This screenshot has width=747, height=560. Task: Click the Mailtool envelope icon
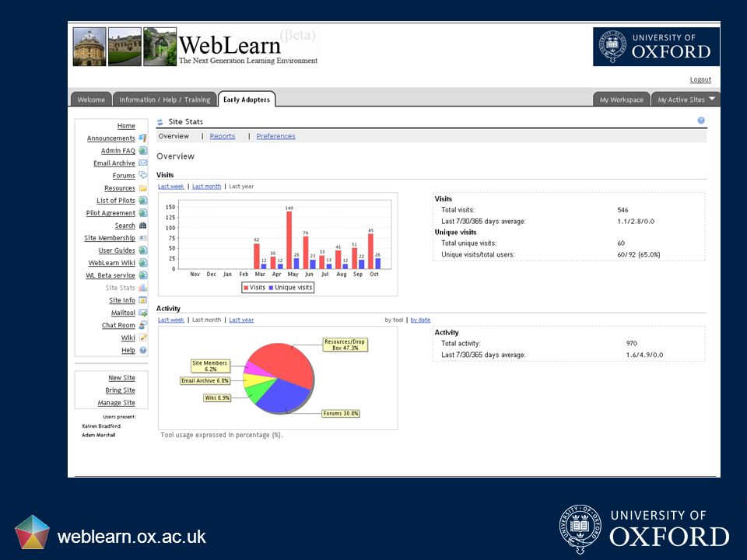click(142, 313)
